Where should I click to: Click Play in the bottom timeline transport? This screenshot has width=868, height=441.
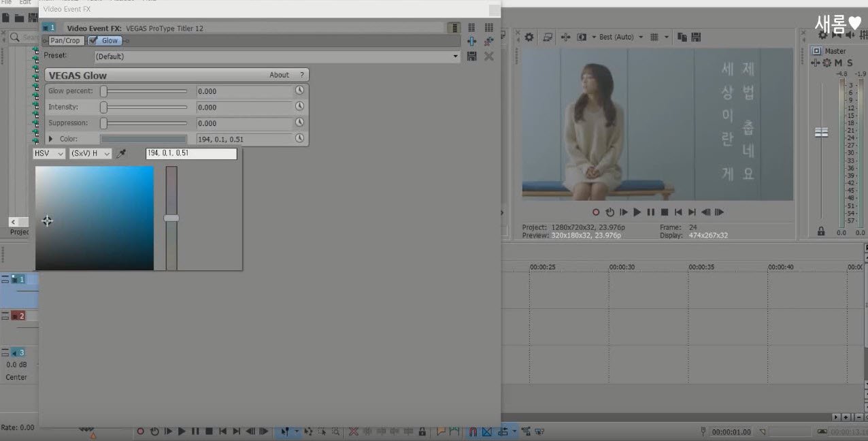click(182, 431)
